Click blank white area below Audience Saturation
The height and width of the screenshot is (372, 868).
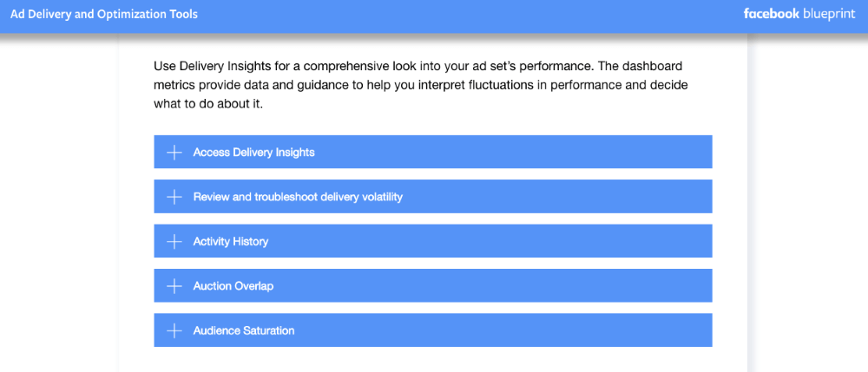click(432, 360)
